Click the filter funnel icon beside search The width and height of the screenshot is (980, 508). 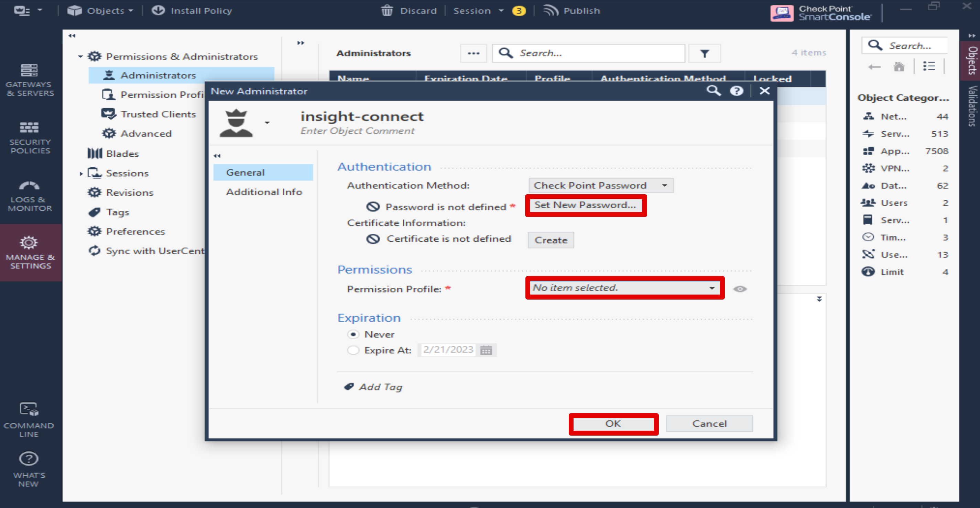point(704,54)
